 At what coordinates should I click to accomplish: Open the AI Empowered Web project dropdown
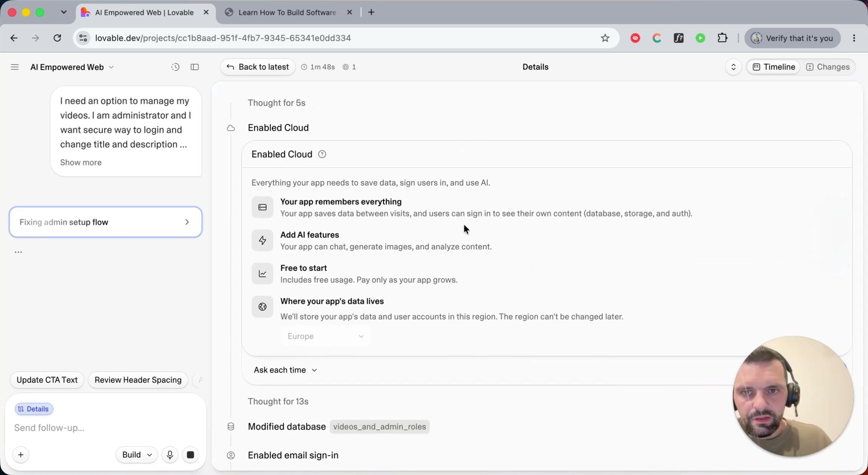click(72, 67)
